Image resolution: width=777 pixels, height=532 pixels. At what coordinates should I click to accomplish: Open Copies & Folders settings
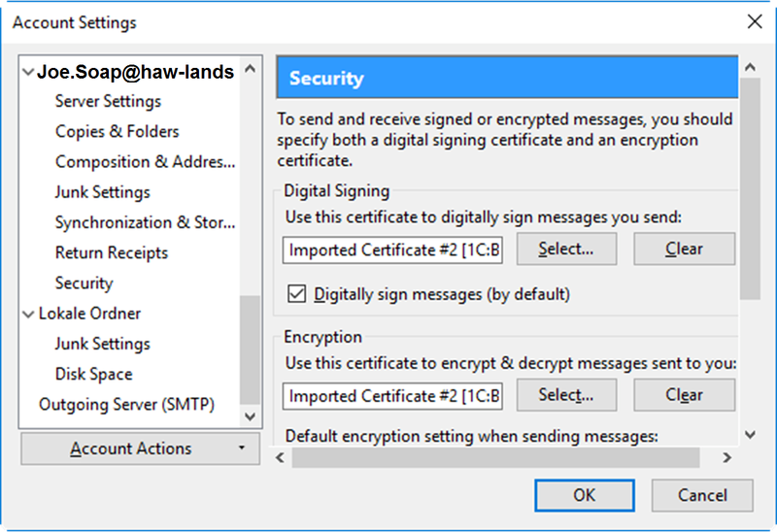(117, 131)
